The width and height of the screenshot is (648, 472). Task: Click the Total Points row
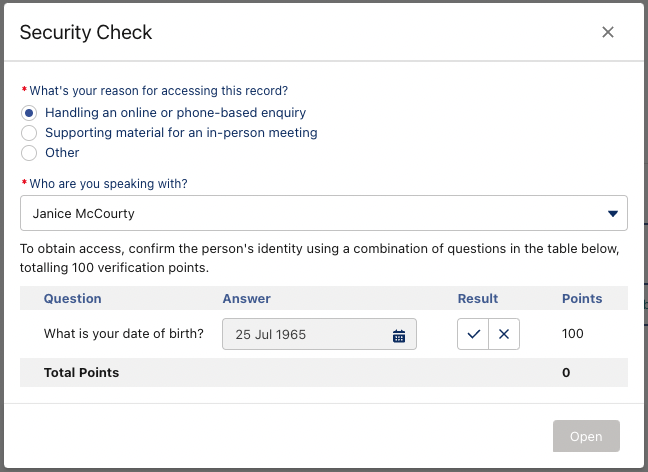(324, 372)
